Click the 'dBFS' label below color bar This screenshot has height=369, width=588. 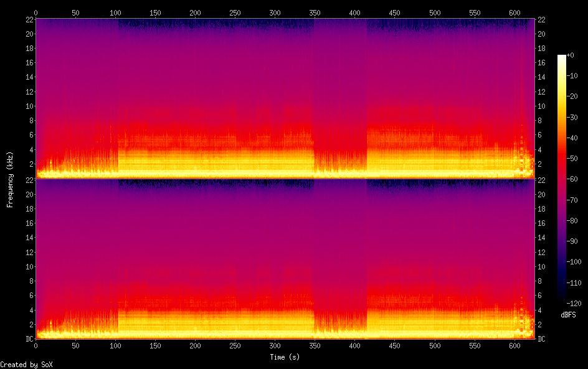click(568, 315)
